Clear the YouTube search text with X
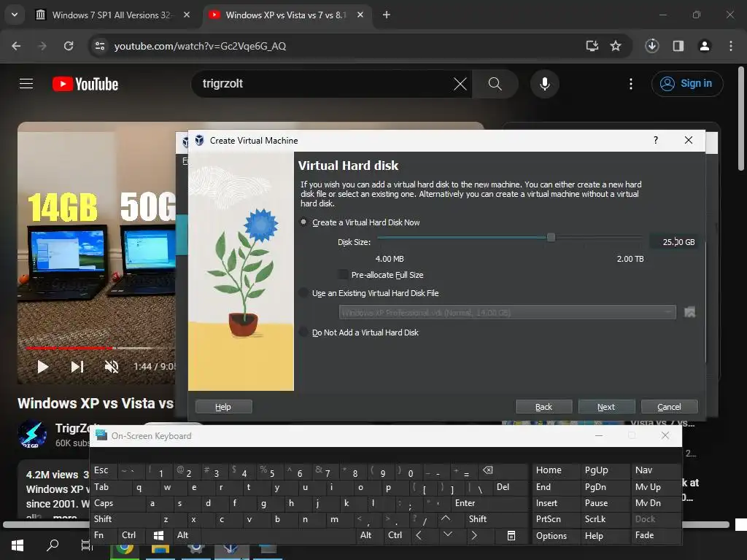Image resolution: width=747 pixels, height=560 pixels. pos(460,84)
